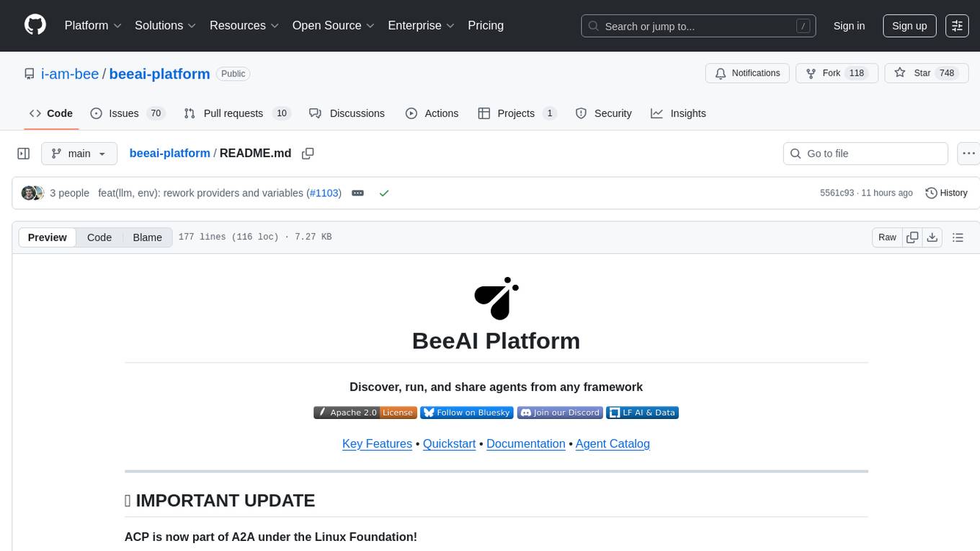This screenshot has height=551, width=980.
Task: Open the more file actions menu
Action: 968,154
